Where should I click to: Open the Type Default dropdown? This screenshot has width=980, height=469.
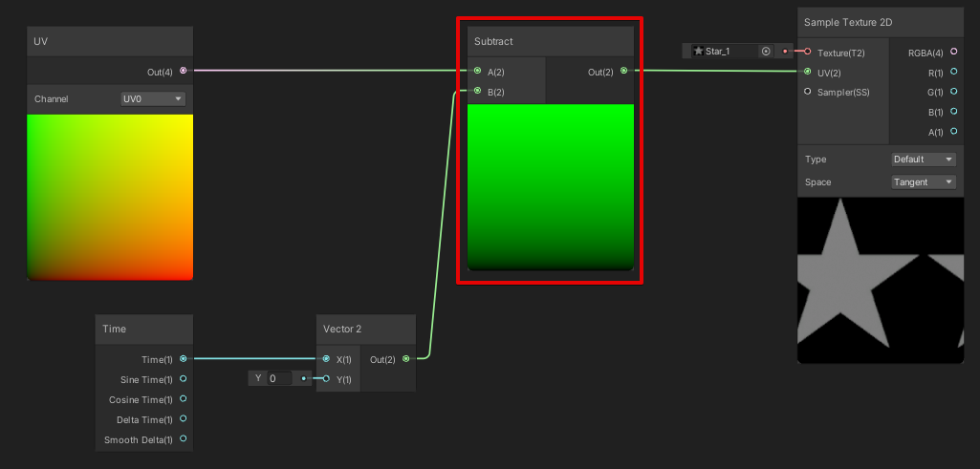click(924, 160)
